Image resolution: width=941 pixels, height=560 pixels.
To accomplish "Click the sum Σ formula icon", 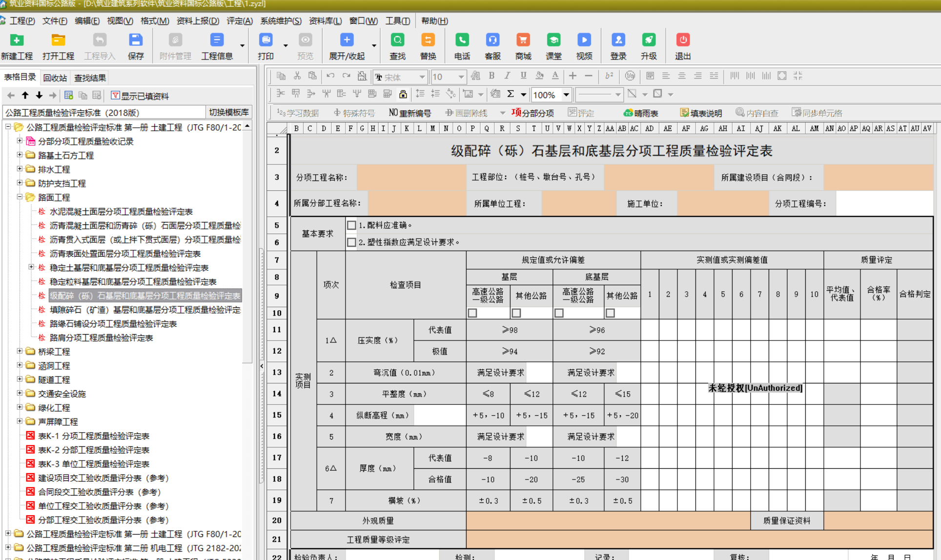I will pyautogui.click(x=511, y=94).
